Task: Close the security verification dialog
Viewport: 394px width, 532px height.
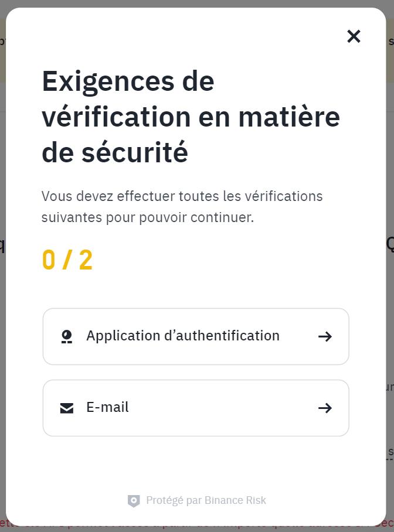Action: tap(354, 36)
